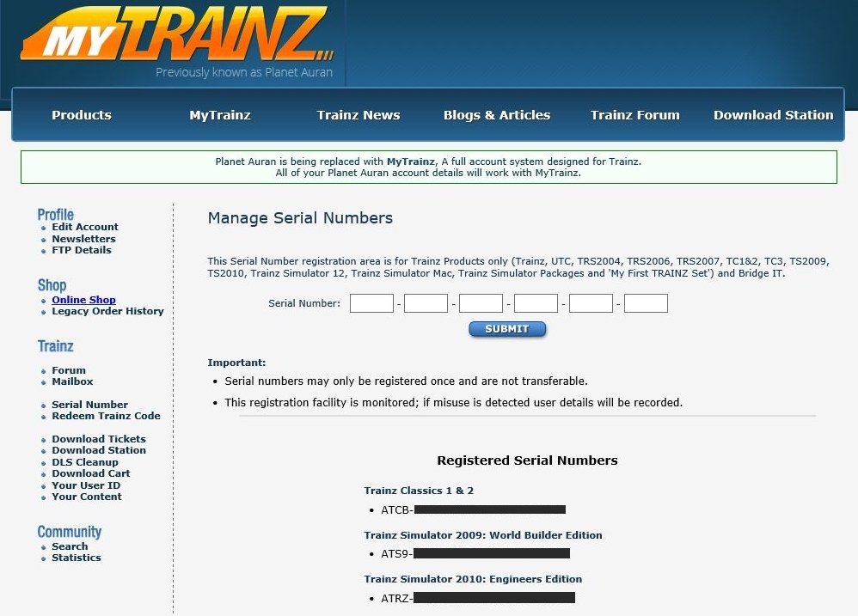Focus the fifth serial number box
The width and height of the screenshot is (858, 616).
click(x=591, y=303)
